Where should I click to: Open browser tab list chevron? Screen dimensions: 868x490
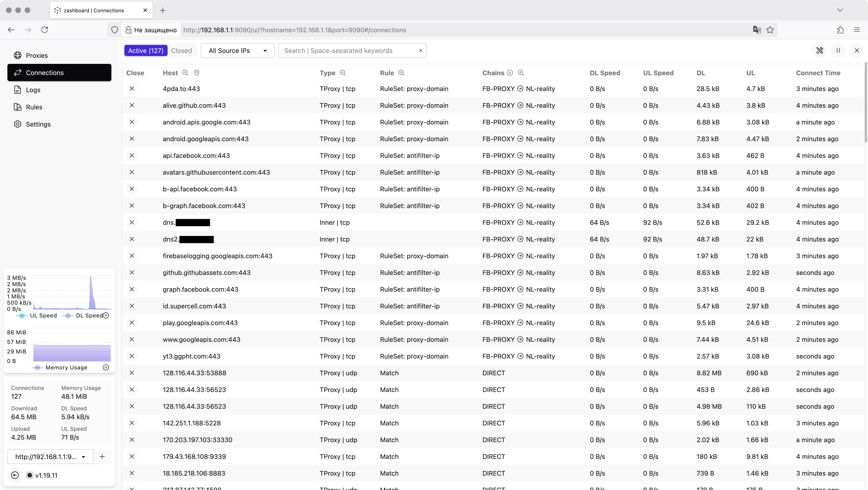click(x=840, y=10)
